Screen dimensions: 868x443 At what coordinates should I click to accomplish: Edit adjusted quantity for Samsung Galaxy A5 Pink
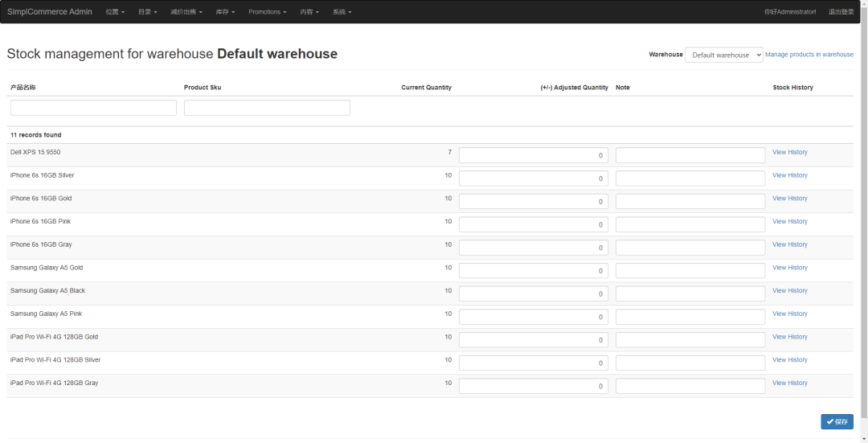[x=534, y=317]
